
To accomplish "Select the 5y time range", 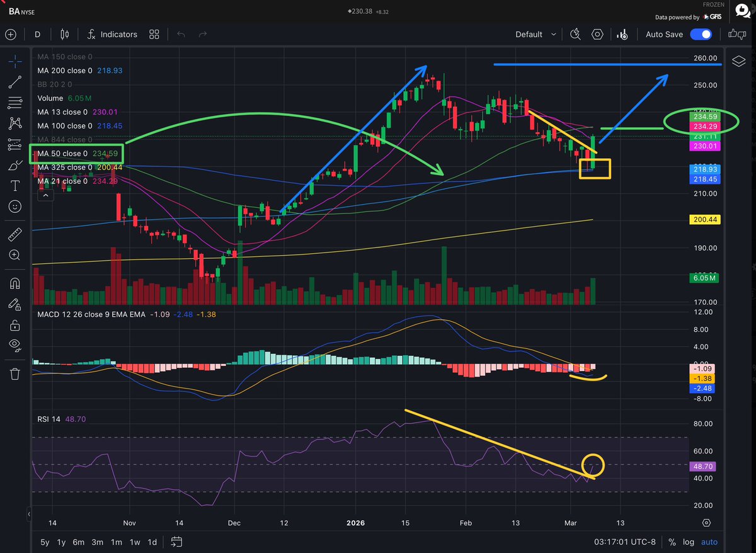I will (x=45, y=542).
